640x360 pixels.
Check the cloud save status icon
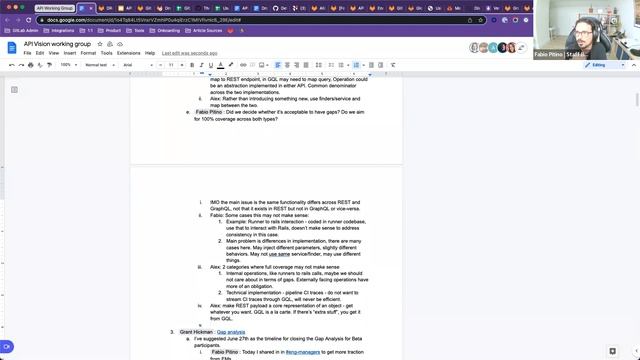tap(120, 44)
